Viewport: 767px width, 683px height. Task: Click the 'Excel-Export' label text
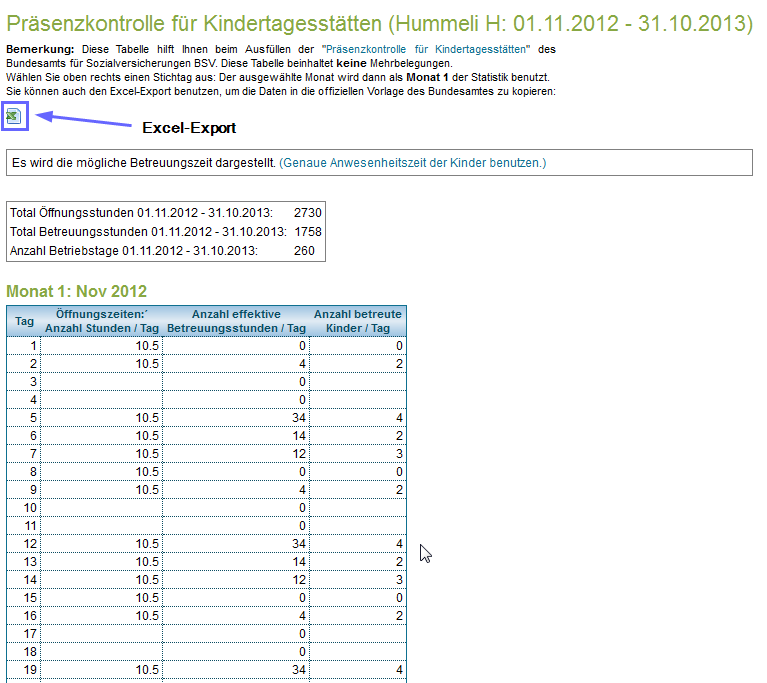189,127
